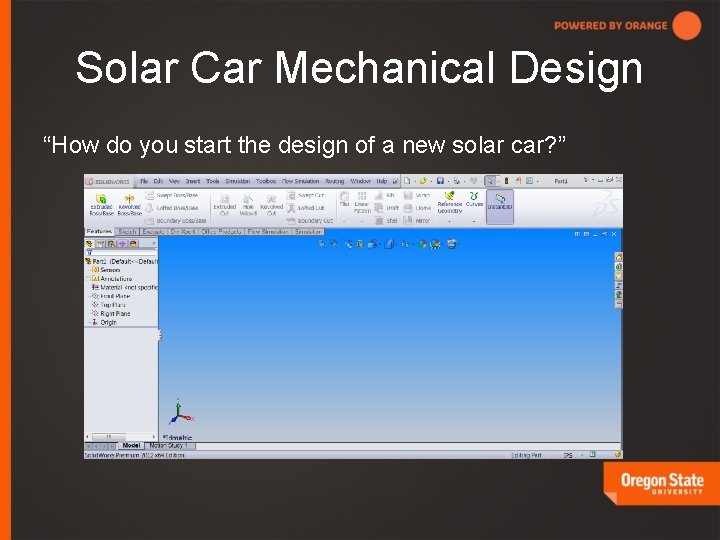720x540 pixels.
Task: Open the Routing menu
Action: tap(335, 181)
